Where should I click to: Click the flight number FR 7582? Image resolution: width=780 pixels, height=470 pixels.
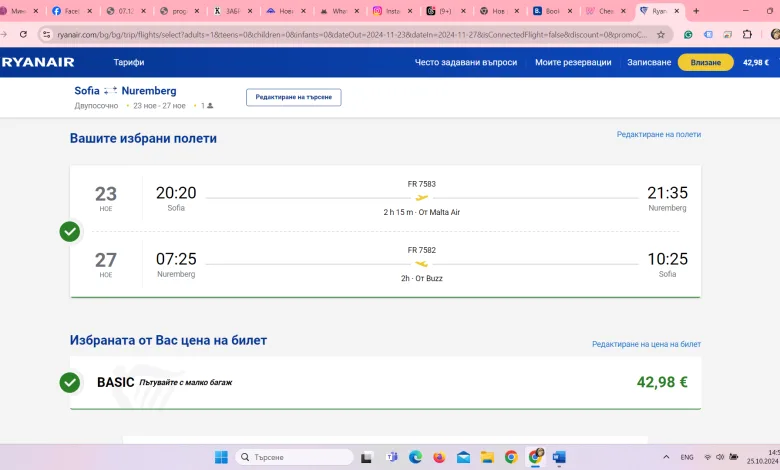pyautogui.click(x=421, y=250)
